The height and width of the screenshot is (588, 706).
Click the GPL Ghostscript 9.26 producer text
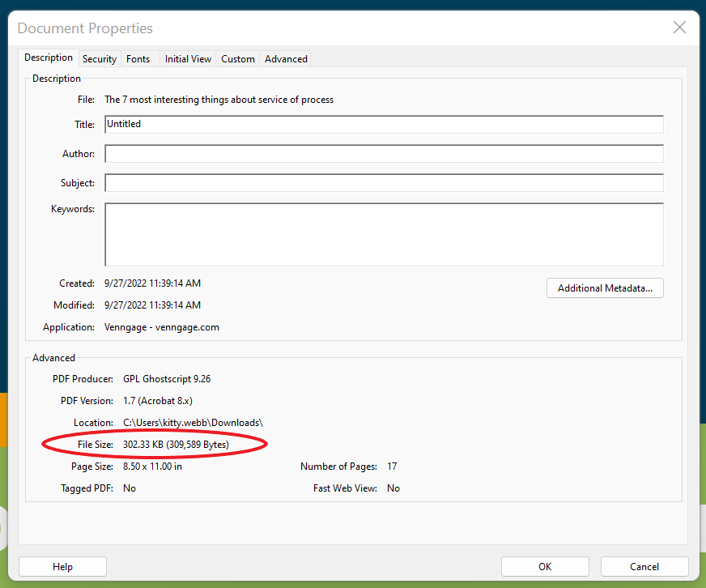(167, 379)
